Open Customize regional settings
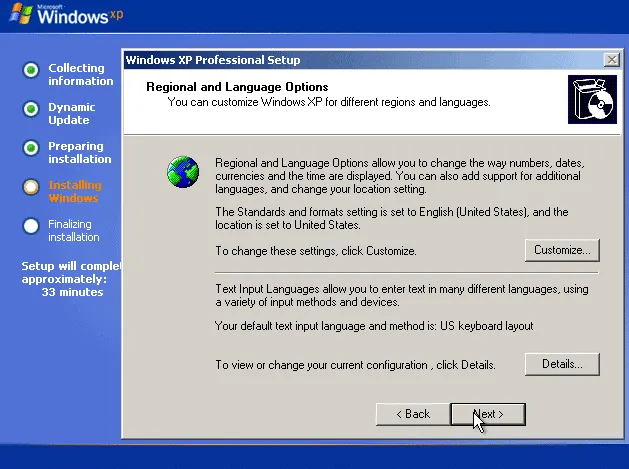Viewport: 629px width, 469px height. point(562,250)
